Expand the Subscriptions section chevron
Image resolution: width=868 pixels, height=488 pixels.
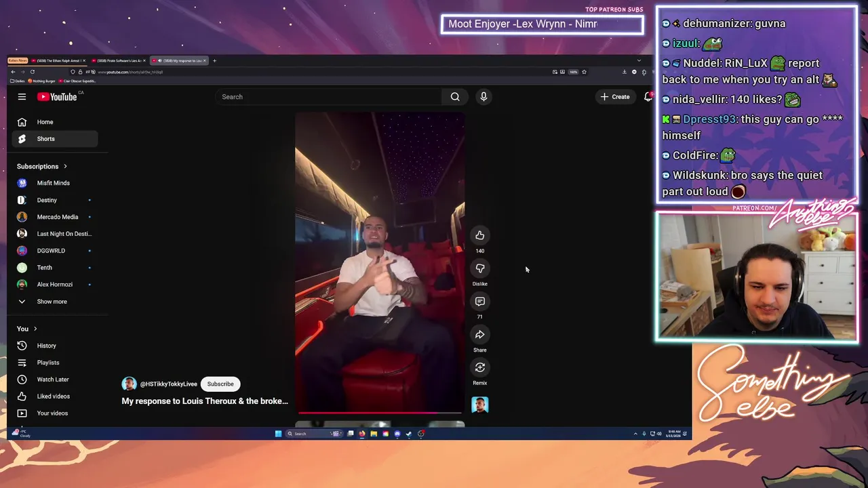click(65, 166)
